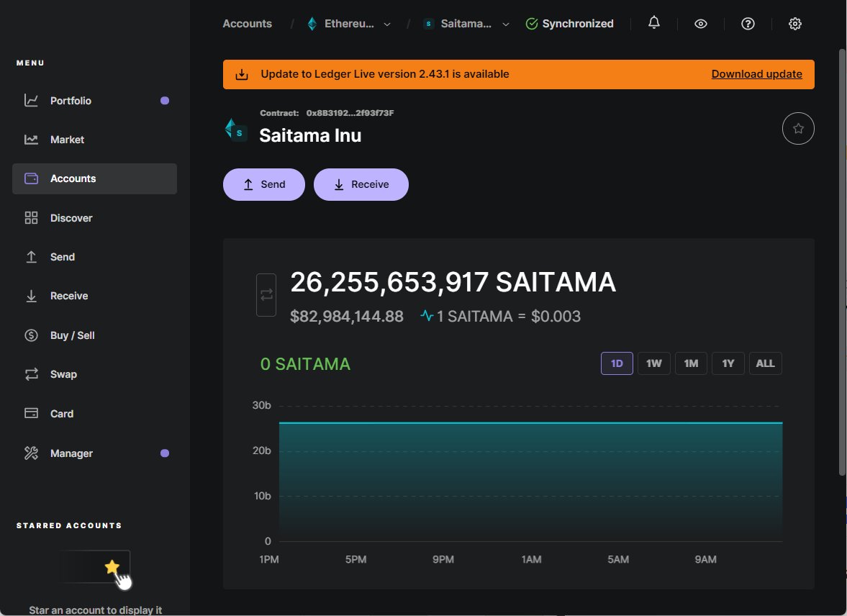Click the green 0 SAITAMA change text
Viewport: 847px width, 616px height.
pyautogui.click(x=305, y=364)
